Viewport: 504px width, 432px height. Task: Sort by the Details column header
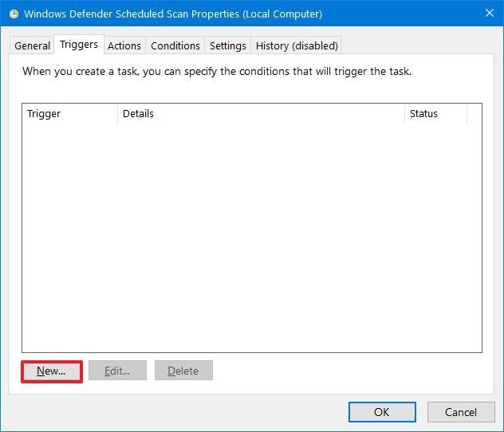[x=261, y=113]
